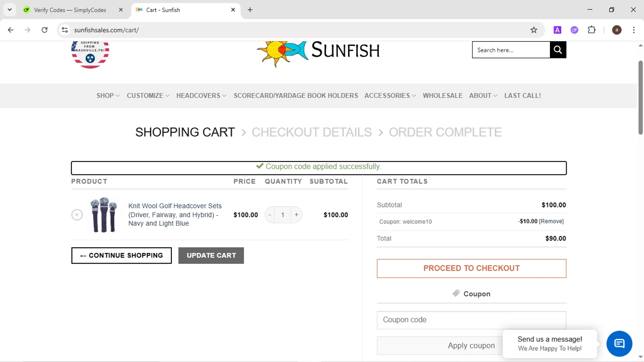Open a new browser tab

(x=250, y=10)
